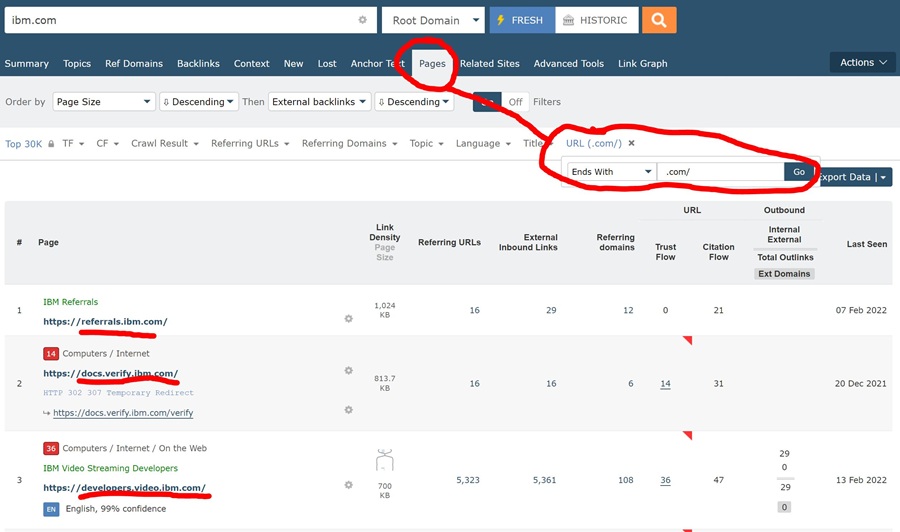Viewport: 900px width, 532px height.
Task: Click the orange search magnifier button
Action: coord(659,20)
